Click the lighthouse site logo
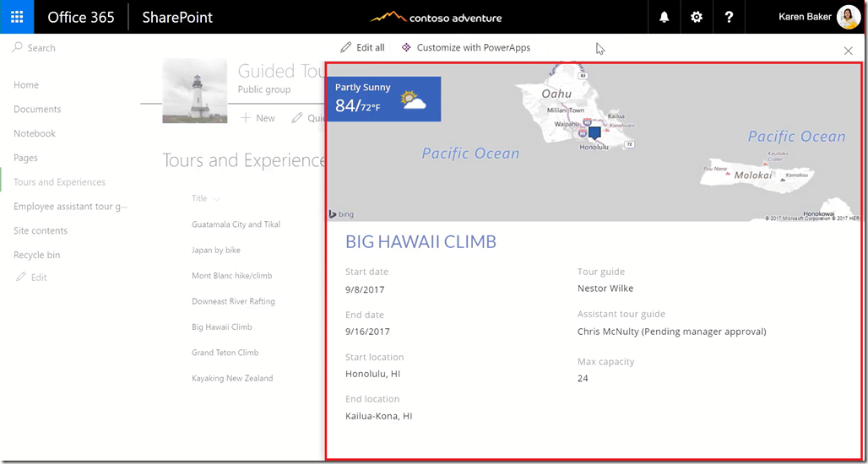This screenshot has height=464, width=868. tap(195, 91)
